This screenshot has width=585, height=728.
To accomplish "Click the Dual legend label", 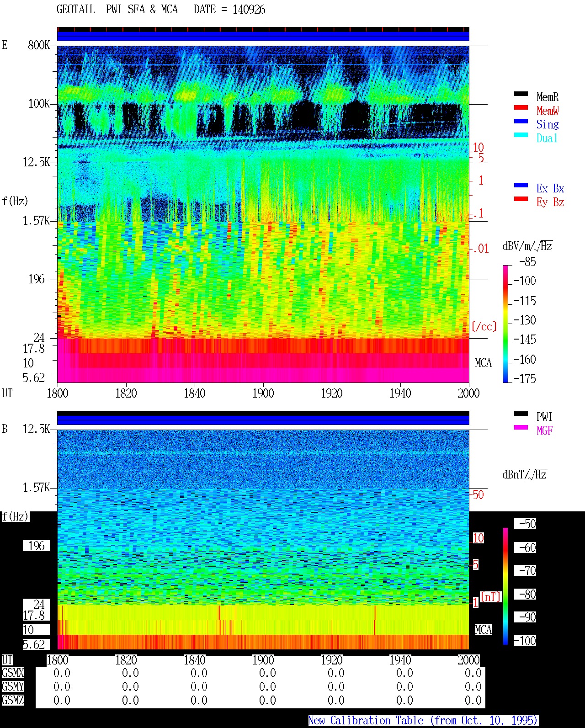I will [x=548, y=138].
